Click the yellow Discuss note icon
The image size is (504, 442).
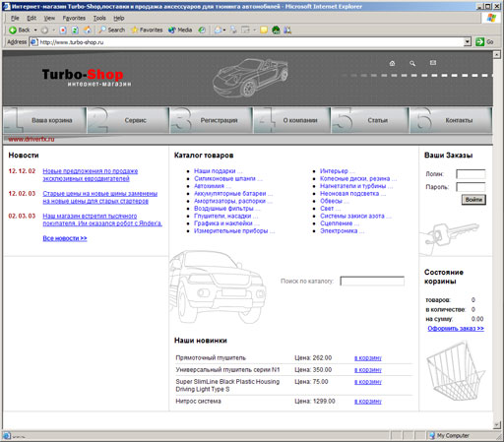pos(264,31)
